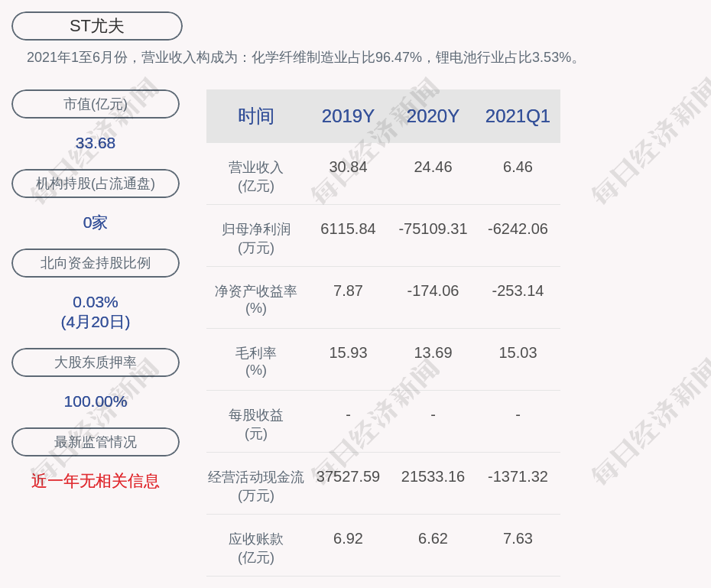Click the 0.03% northbound holding value
The image size is (711, 588).
96,302
